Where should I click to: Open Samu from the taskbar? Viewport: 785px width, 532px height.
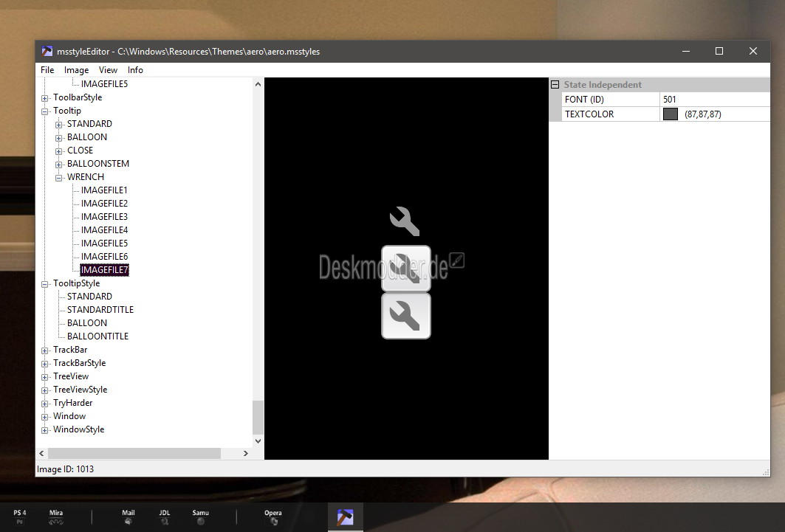point(201,517)
